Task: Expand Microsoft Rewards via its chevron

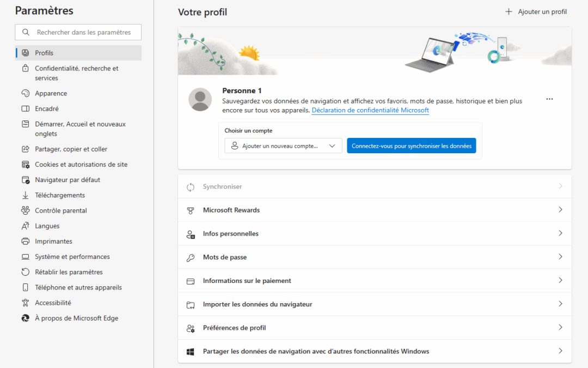Action: (560, 209)
